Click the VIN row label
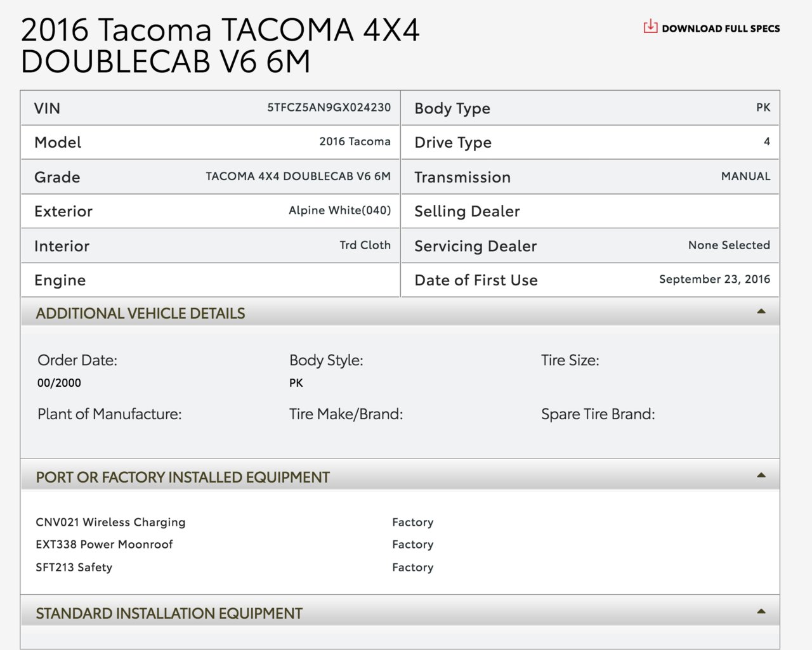This screenshot has height=650, width=812. tap(47, 108)
